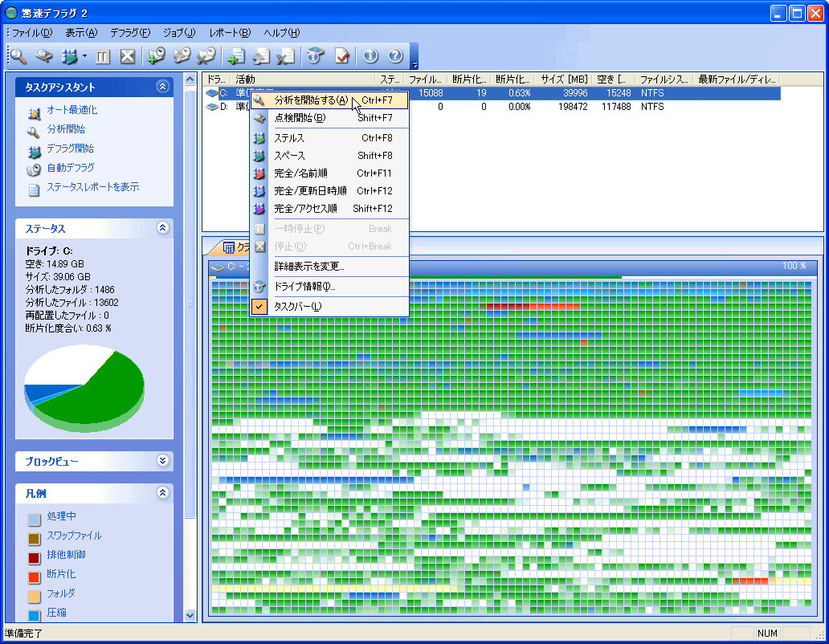This screenshot has width=829, height=644.
Task: Click the disk usage pie chart
Action: click(x=84, y=389)
